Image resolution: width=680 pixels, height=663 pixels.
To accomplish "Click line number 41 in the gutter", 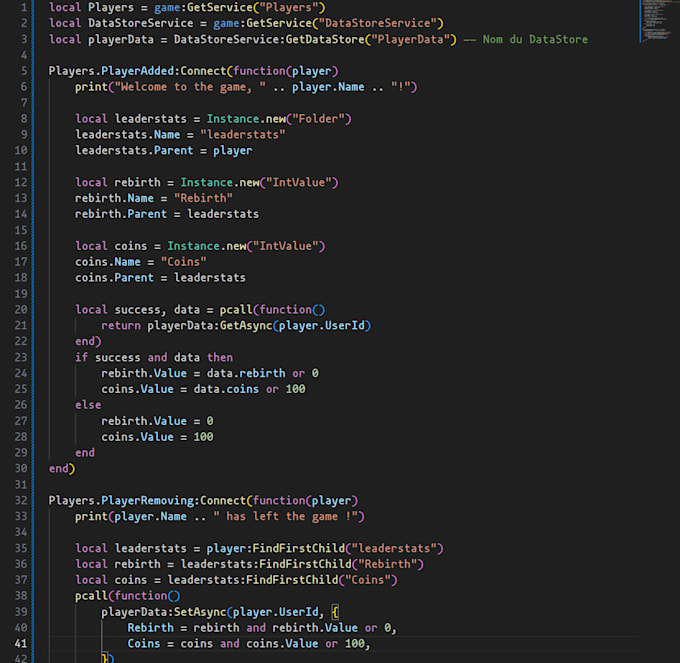I will [21, 643].
